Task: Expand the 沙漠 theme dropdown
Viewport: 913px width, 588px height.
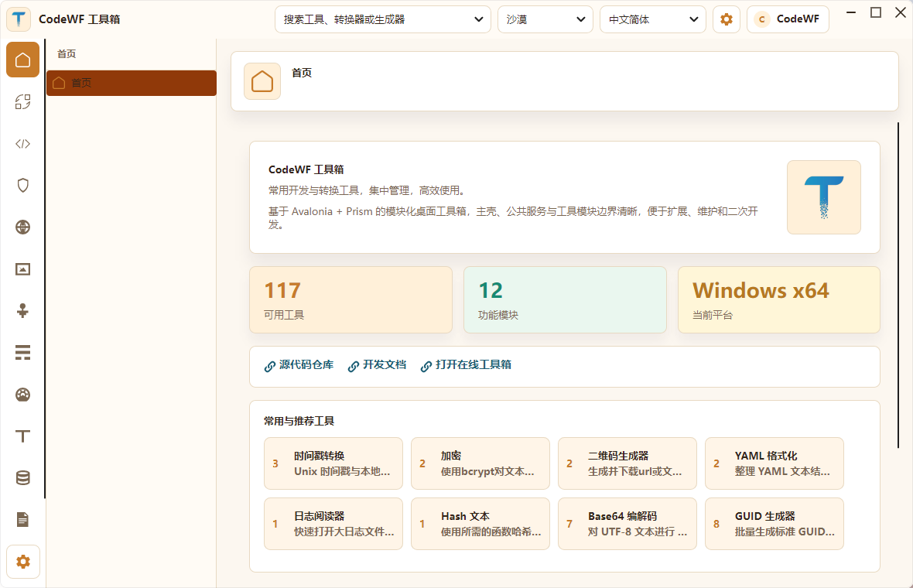Action: (545, 19)
